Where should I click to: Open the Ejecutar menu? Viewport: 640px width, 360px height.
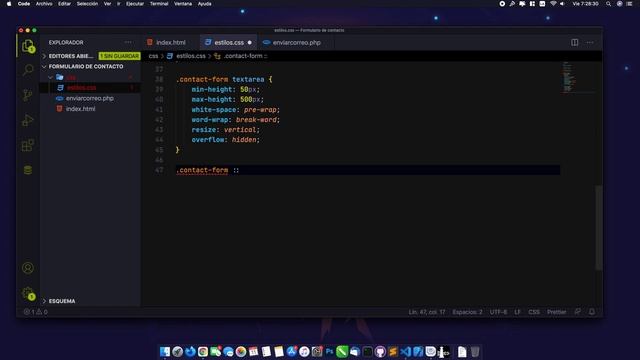pyautogui.click(x=135, y=4)
